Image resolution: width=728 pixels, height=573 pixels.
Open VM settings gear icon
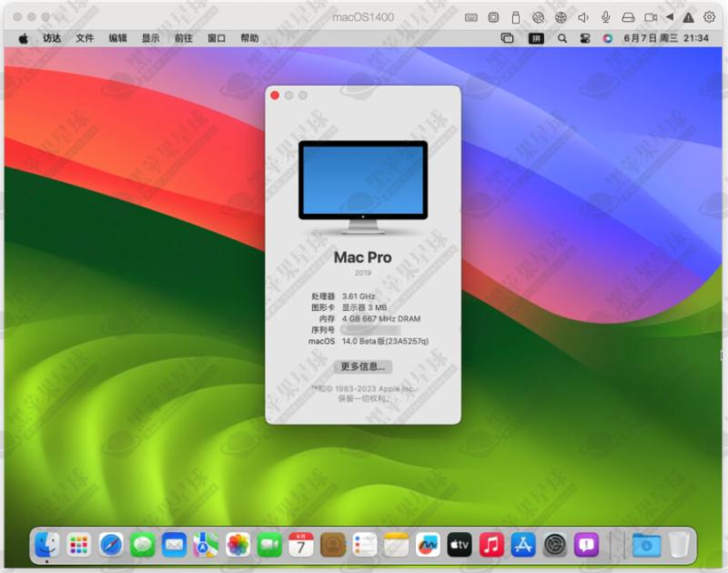point(709,17)
